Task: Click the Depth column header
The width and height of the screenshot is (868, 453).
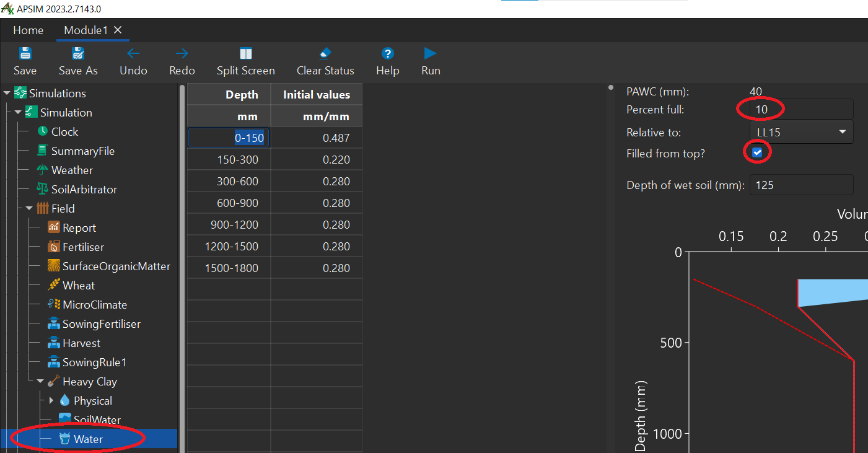Action: (x=229, y=95)
